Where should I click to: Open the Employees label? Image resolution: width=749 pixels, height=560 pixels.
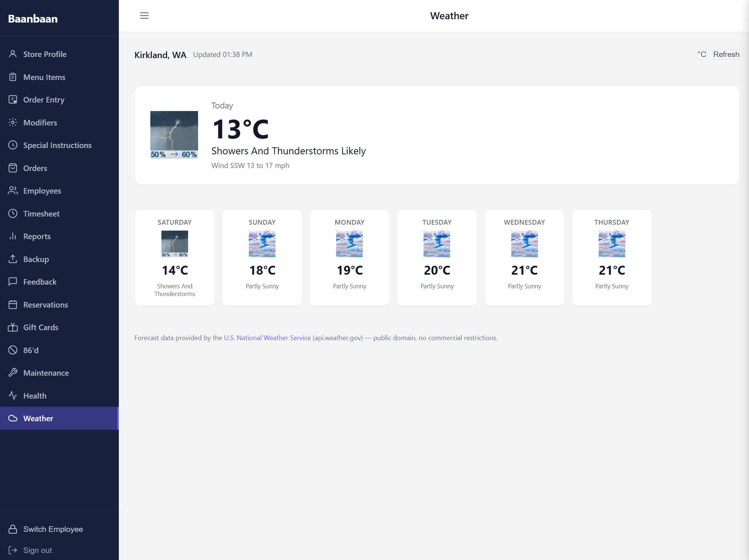coord(42,191)
